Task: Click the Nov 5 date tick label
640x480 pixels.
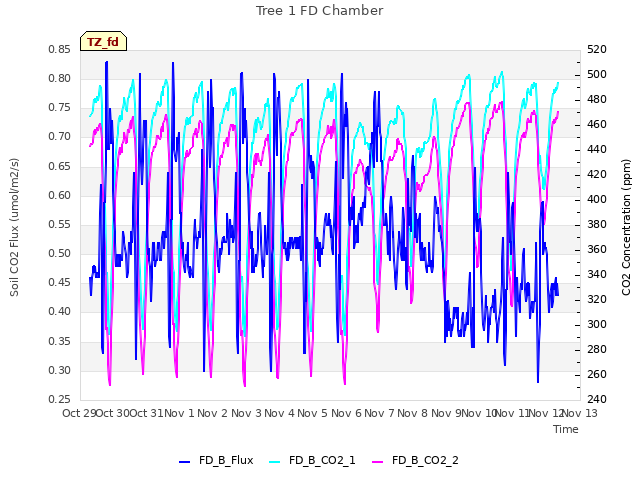Action: tap(313, 413)
